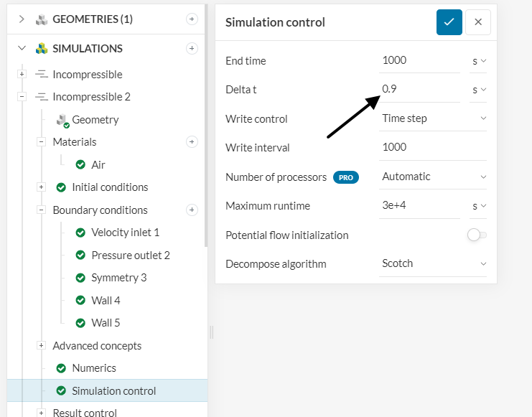
Task: Add a boundary condition with plus icon
Action: (192, 210)
